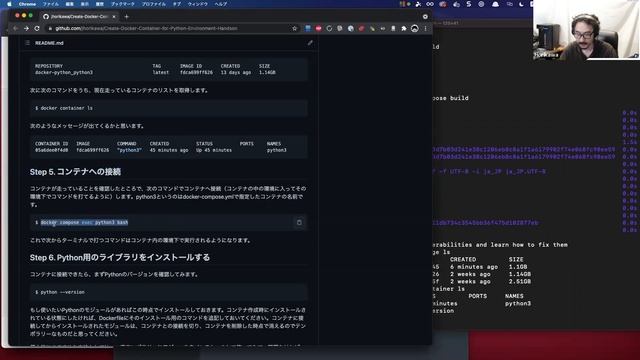640x360 pixels.
Task: Click the README.md file name
Action: click(x=49, y=43)
